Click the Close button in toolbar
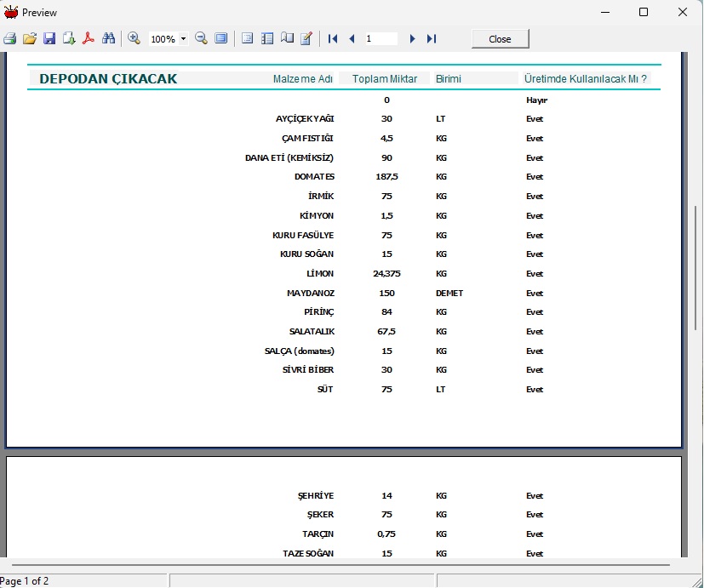Screen dimensions: 704x588 [500, 39]
